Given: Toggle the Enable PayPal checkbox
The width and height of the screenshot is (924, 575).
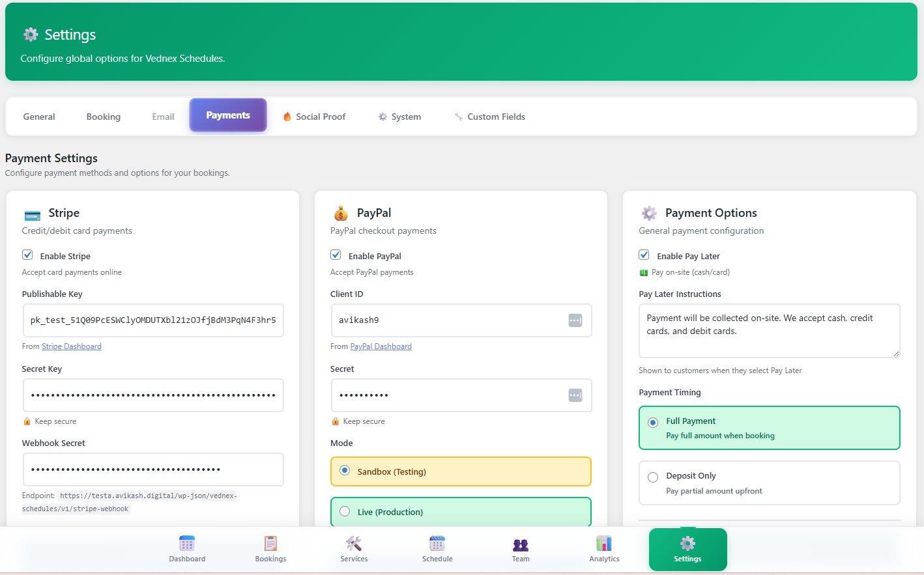Looking at the screenshot, I should tap(336, 255).
